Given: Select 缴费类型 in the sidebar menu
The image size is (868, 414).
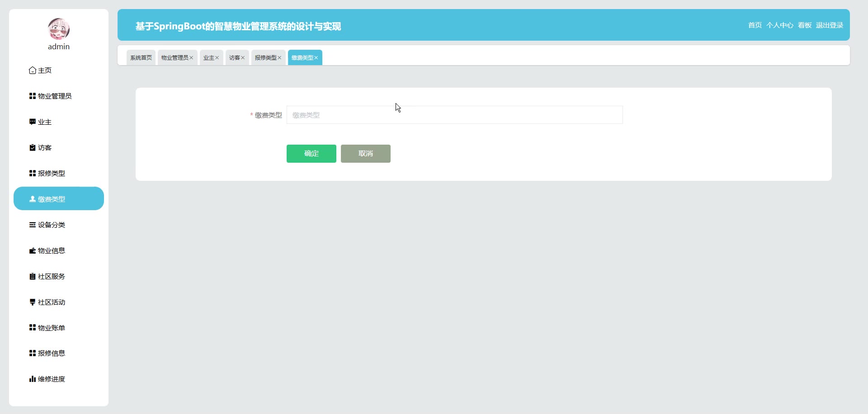Looking at the screenshot, I should pos(59,198).
